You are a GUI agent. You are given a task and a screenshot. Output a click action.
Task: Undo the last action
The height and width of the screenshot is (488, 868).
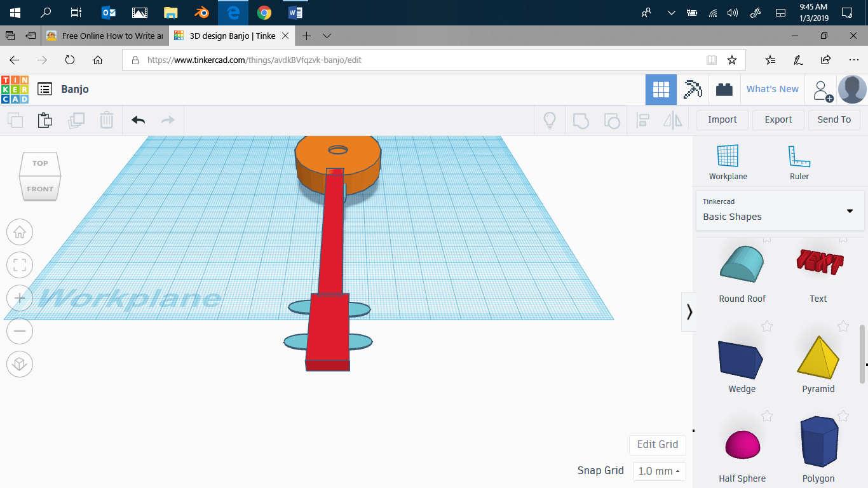[x=138, y=119]
